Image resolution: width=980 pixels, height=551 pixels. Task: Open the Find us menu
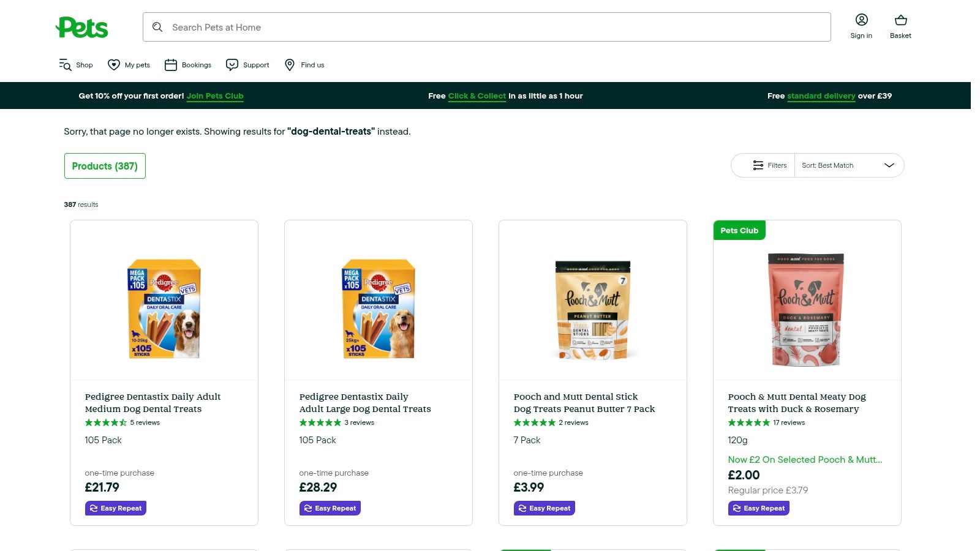pyautogui.click(x=304, y=65)
